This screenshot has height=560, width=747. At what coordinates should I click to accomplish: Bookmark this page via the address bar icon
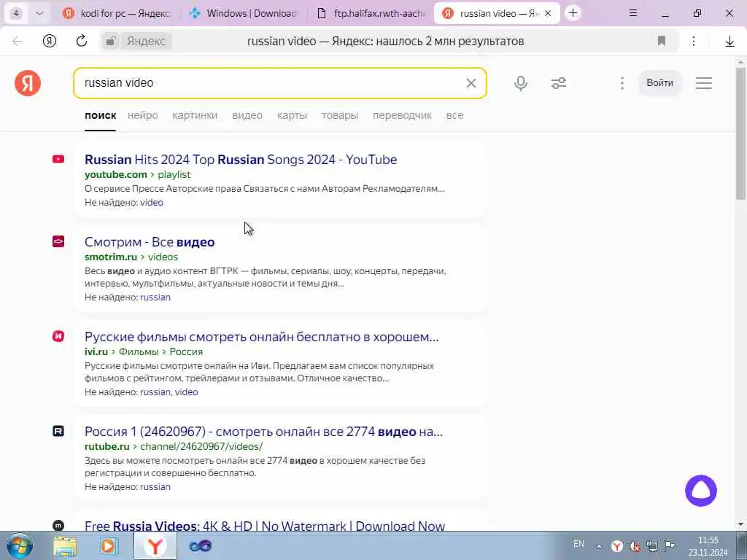click(x=661, y=41)
